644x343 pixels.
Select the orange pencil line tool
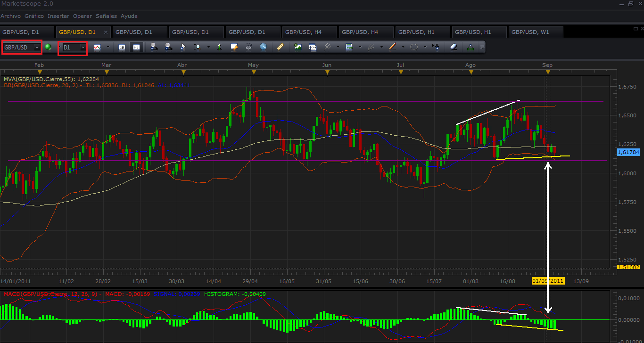coord(393,47)
